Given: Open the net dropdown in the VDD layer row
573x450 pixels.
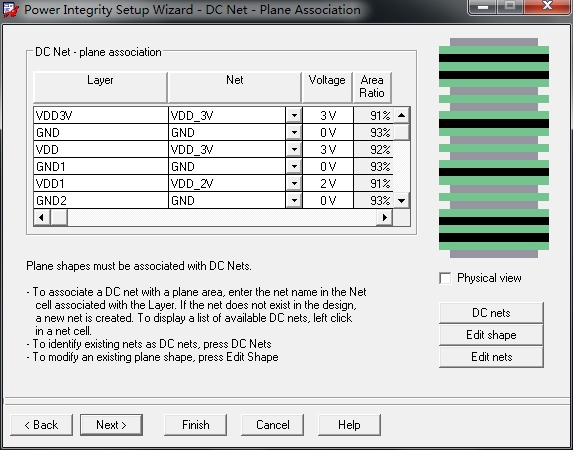Looking at the screenshot, I should click(x=294, y=150).
